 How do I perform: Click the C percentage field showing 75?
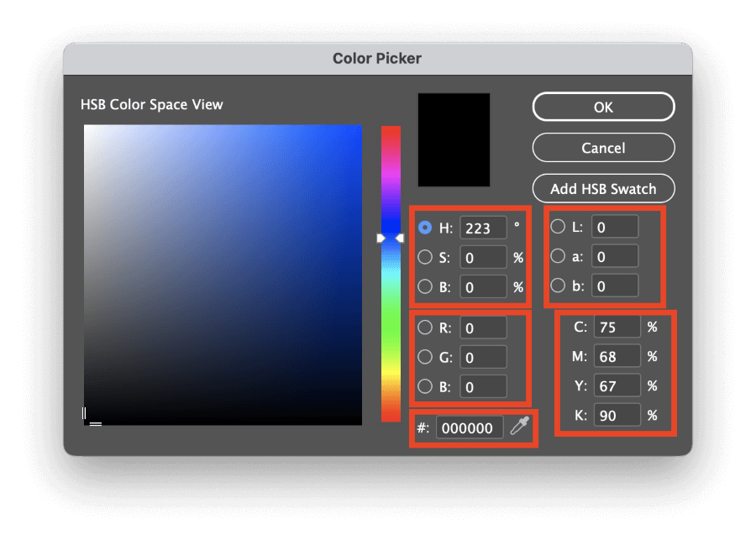point(617,327)
